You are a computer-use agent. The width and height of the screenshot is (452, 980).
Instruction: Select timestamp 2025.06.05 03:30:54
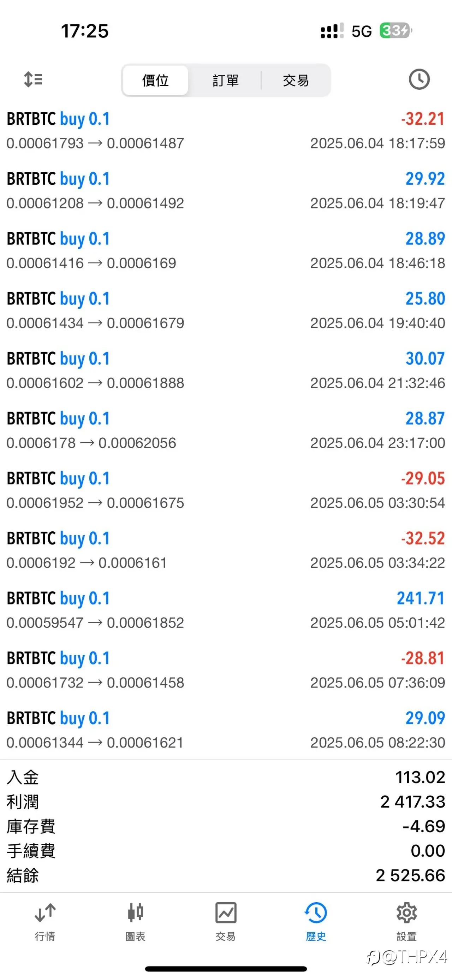(377, 503)
